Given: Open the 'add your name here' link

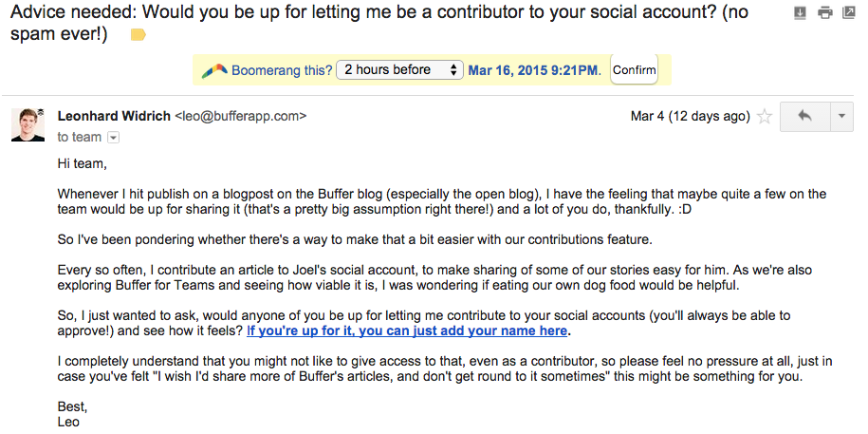Looking at the screenshot, I should coord(407,331).
